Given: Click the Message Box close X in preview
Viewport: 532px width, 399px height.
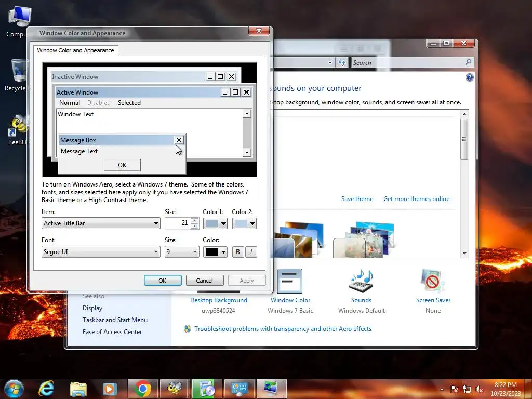Looking at the screenshot, I should tap(179, 140).
